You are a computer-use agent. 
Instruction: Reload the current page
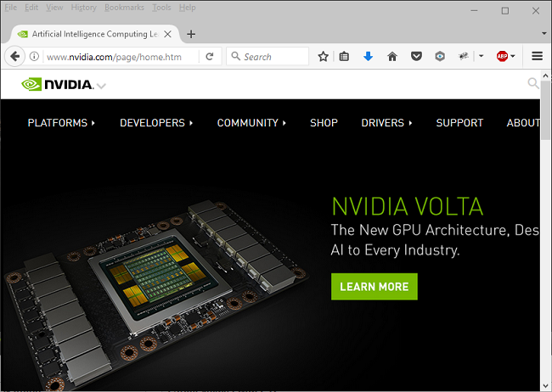(x=210, y=56)
